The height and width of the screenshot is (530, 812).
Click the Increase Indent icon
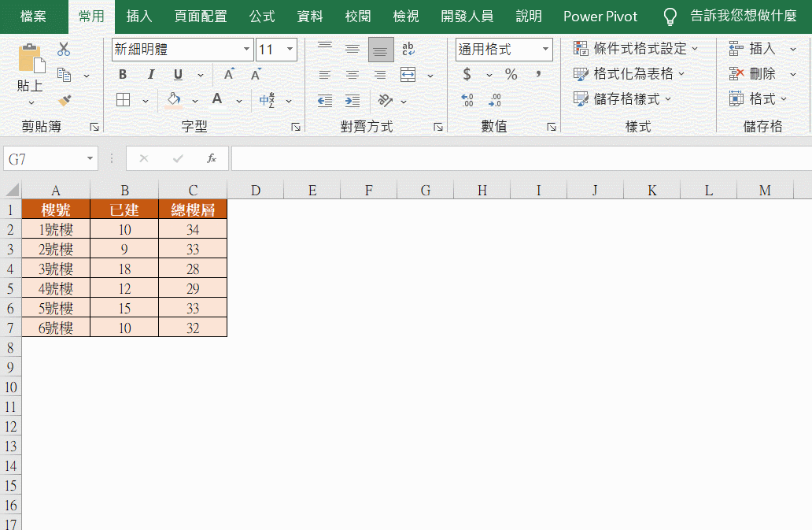coord(352,101)
